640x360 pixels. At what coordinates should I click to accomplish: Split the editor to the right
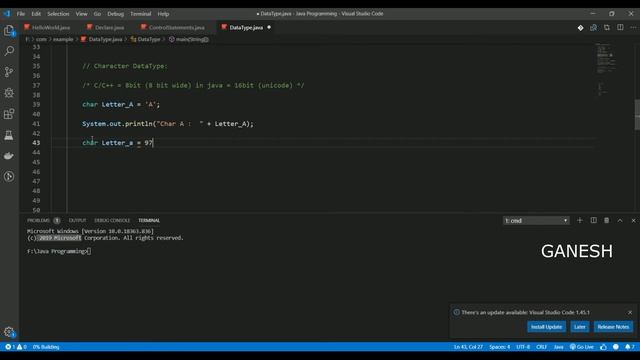[x=620, y=28]
